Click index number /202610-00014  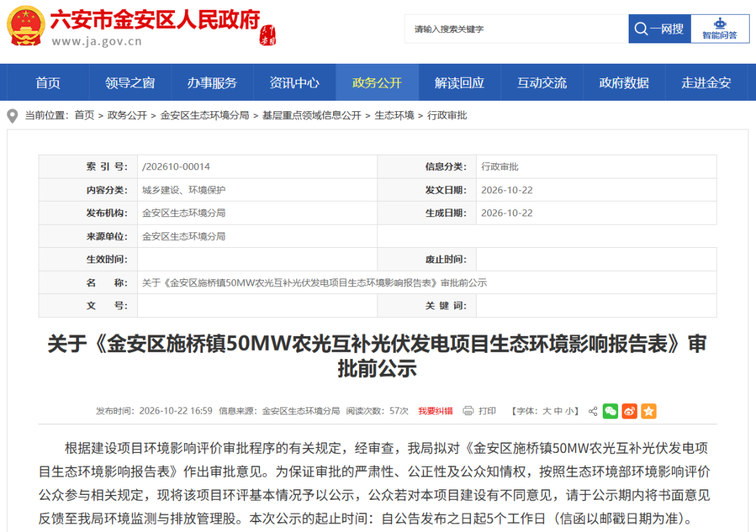point(176,167)
